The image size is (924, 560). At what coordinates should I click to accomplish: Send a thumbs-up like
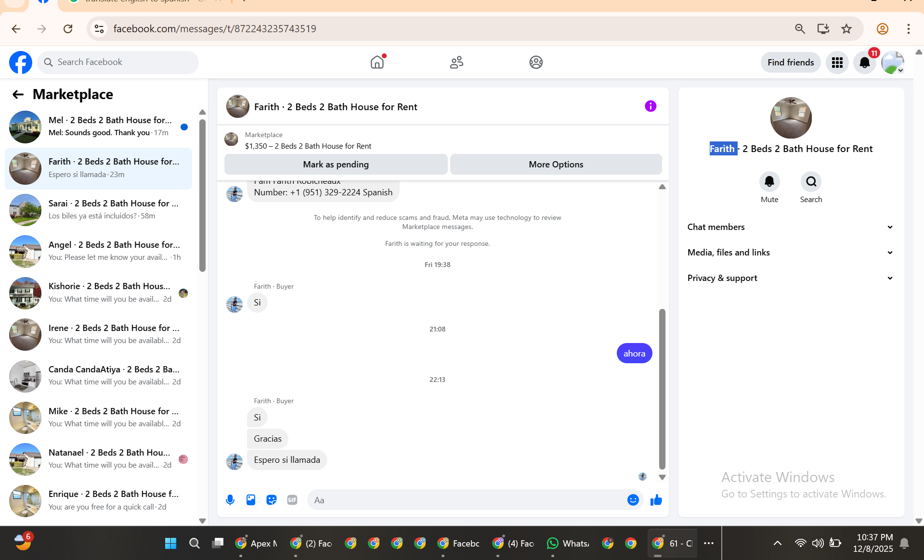click(x=656, y=500)
